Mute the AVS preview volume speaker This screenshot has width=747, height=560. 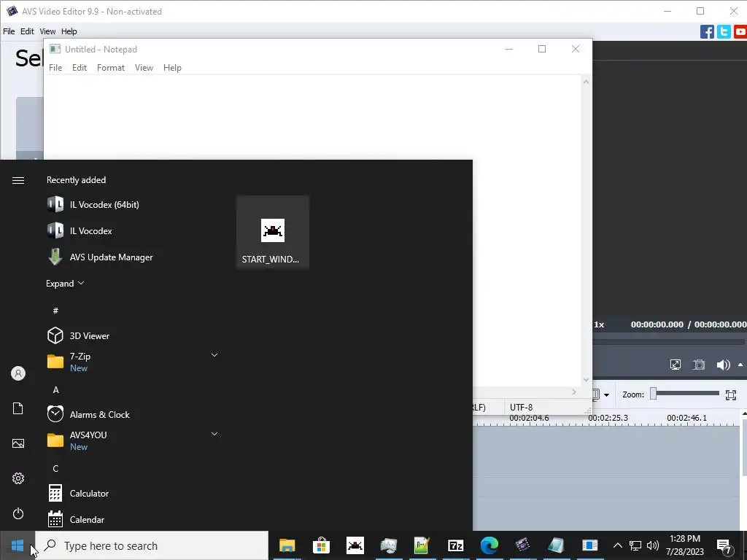[x=723, y=365]
